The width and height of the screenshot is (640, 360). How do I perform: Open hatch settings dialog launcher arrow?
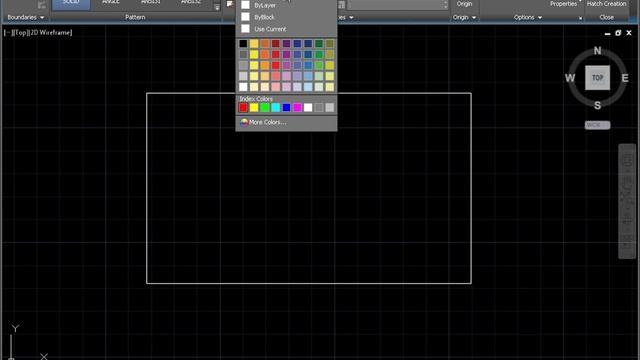pos(580,18)
